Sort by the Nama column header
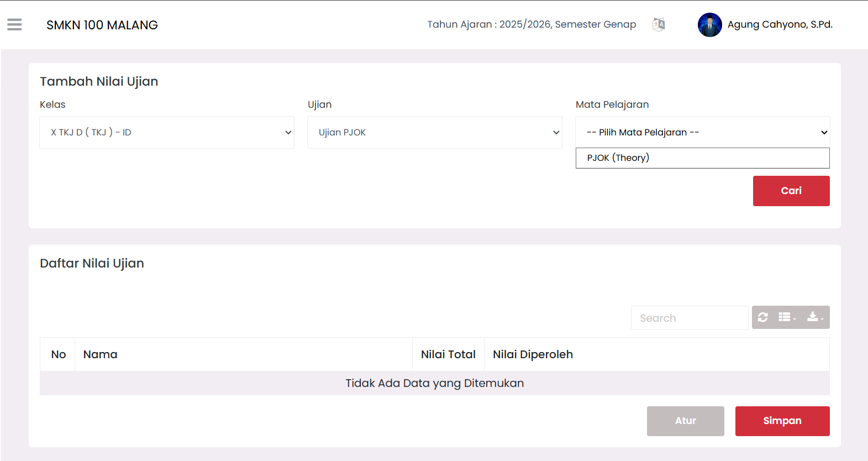868x461 pixels. pyautogui.click(x=101, y=354)
